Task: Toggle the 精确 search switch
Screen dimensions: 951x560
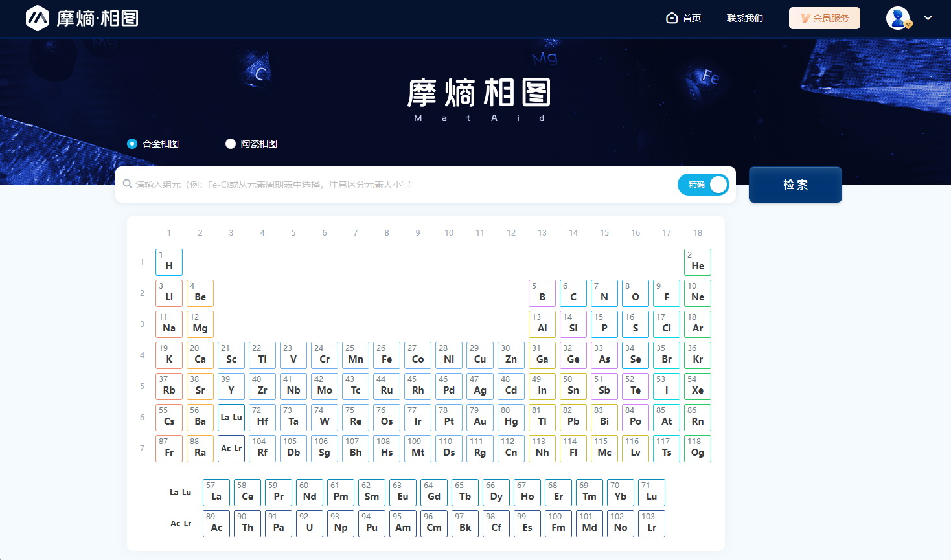Action: click(704, 185)
